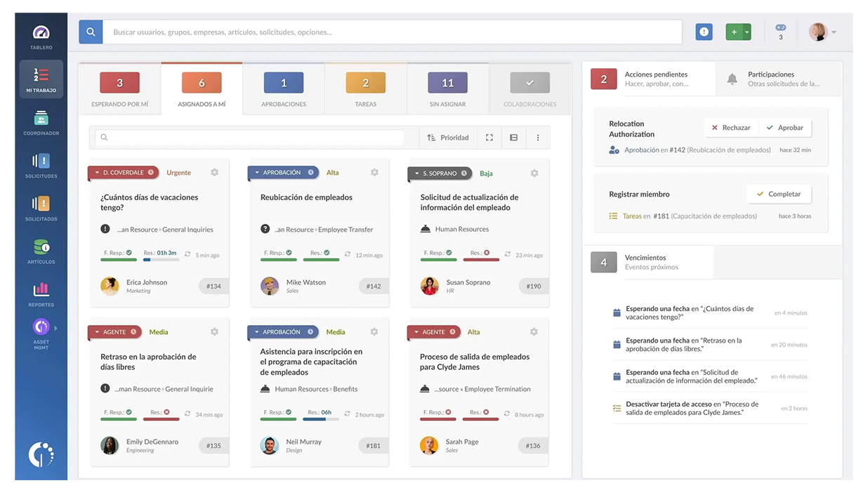
Task: Expand the dropdown next to the green plus
Action: pos(747,32)
